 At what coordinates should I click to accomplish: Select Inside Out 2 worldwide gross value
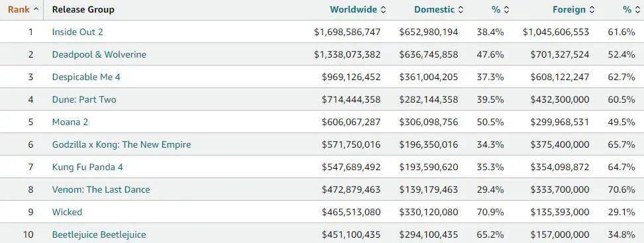(347, 32)
